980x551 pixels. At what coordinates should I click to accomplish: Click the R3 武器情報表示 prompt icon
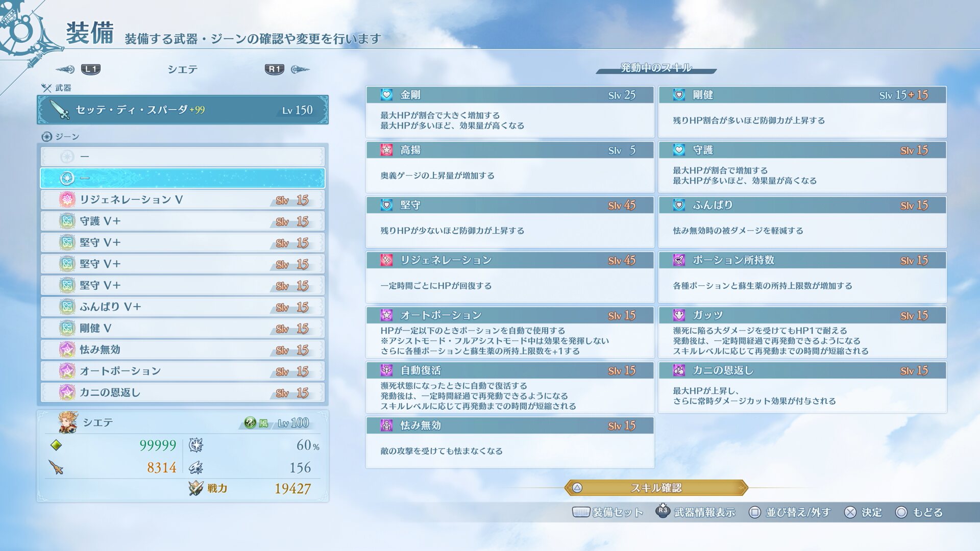coord(663,511)
